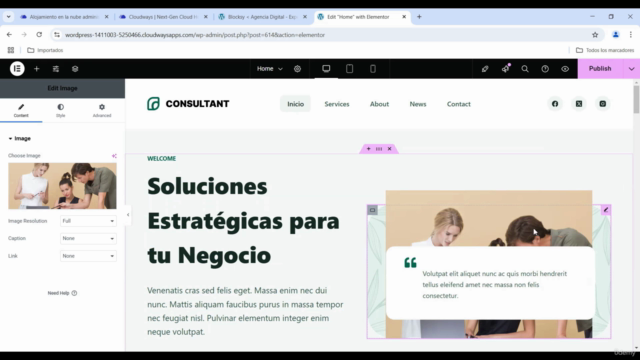Click the page vertical scrollbar
640x360 pixels.
[636, 100]
